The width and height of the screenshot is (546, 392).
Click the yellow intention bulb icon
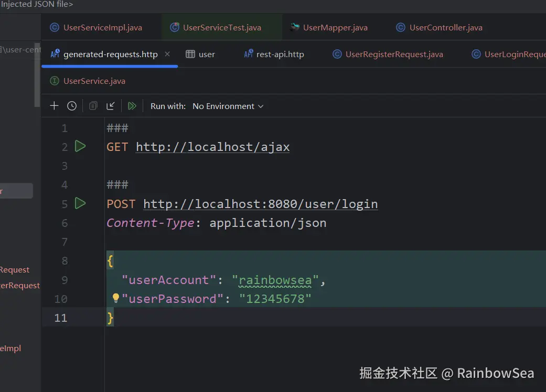tap(115, 298)
